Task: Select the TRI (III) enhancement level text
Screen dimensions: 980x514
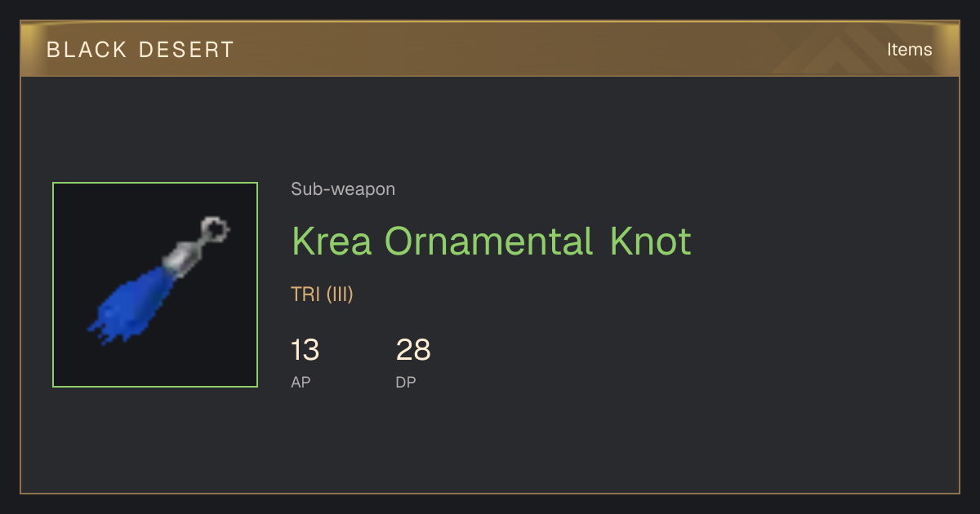Action: tap(322, 295)
